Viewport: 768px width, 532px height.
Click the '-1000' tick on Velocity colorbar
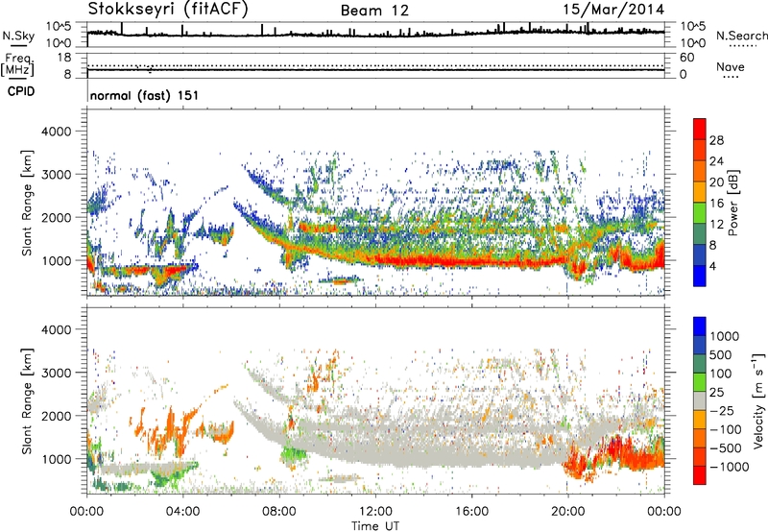730,467
